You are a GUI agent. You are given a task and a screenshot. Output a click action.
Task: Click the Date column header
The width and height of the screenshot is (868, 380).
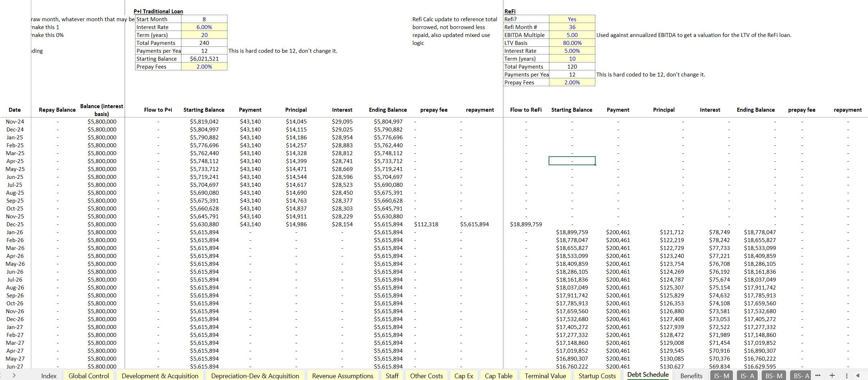tap(14, 110)
